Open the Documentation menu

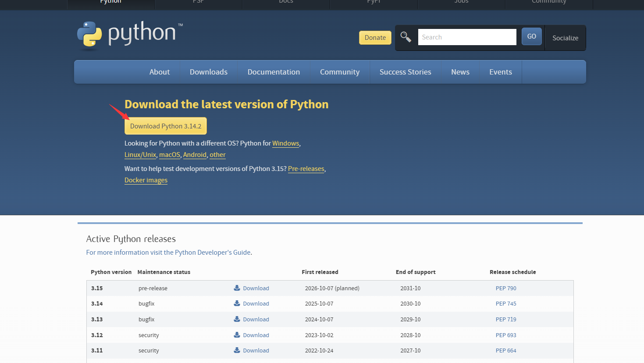coord(274,72)
